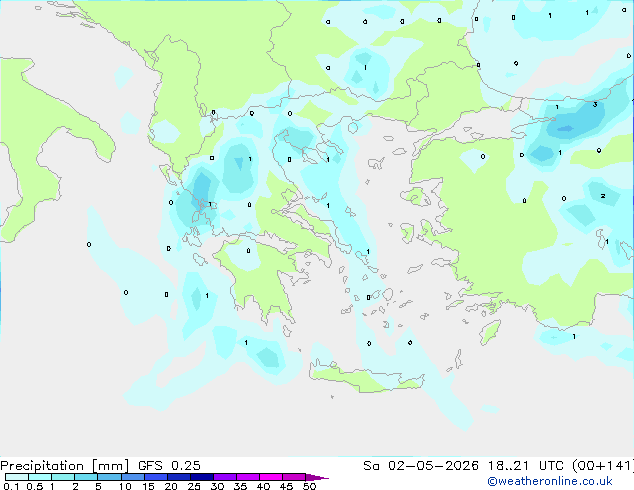Click the '(00+141)' forecast offset text

(x=603, y=466)
